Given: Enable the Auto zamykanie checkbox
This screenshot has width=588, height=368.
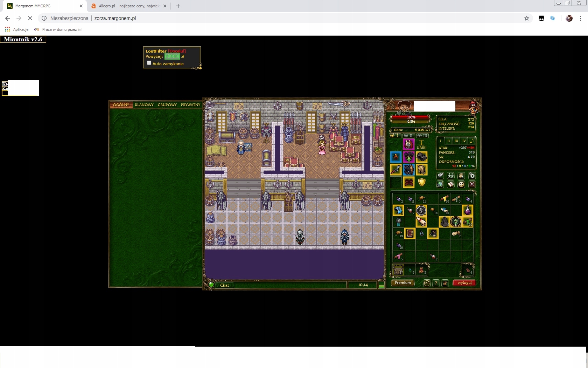Looking at the screenshot, I should 149,63.
